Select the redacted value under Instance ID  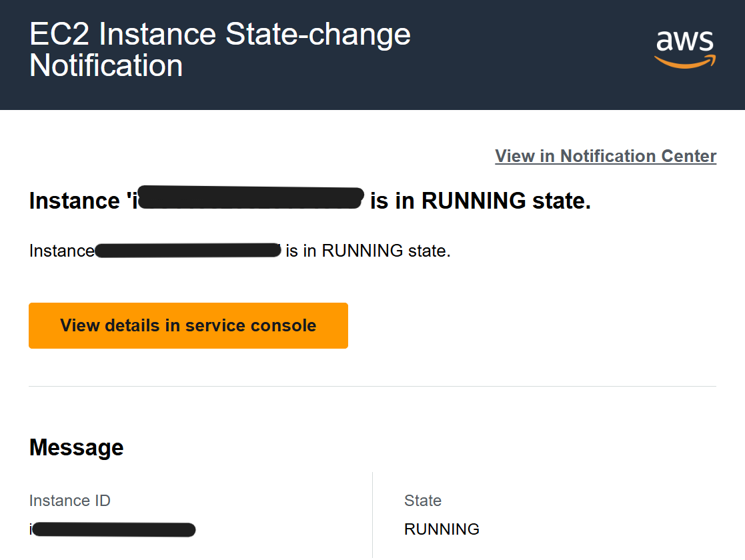[x=113, y=529]
